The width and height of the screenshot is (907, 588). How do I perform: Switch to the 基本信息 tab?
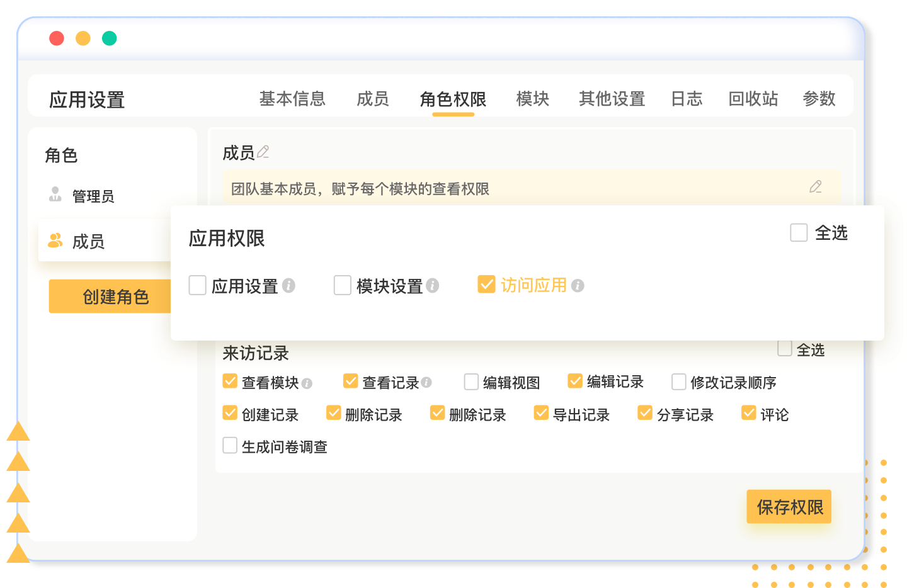point(292,99)
